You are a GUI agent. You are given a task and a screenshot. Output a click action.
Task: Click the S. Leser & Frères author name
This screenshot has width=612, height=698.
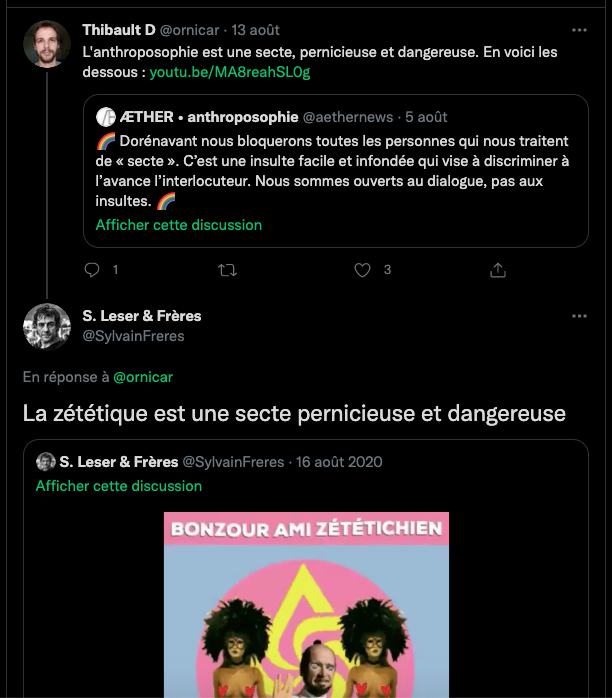point(142,316)
